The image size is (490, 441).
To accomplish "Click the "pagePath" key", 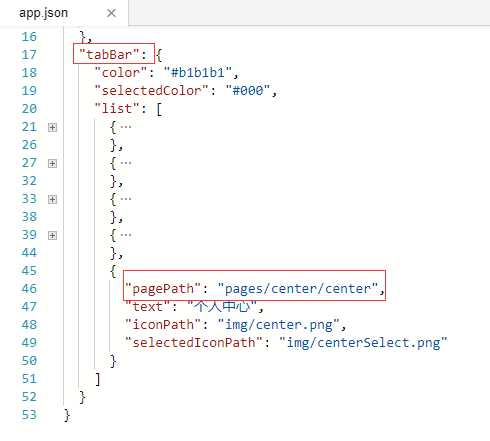I will tap(163, 288).
